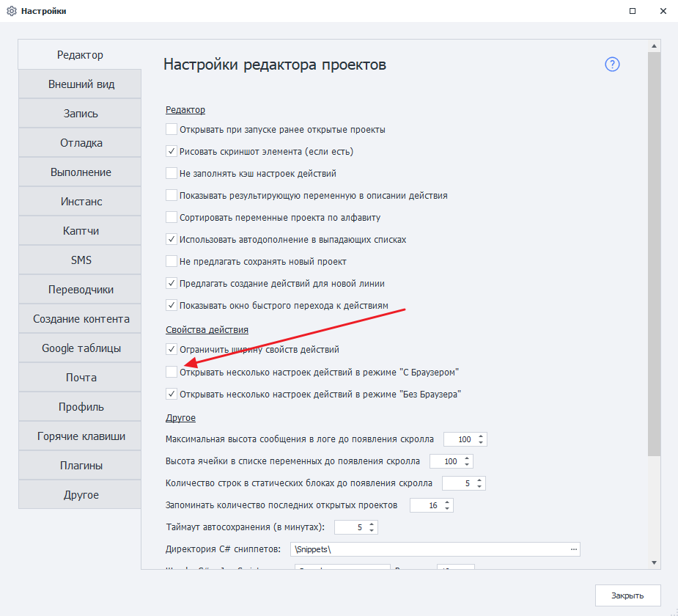678x616 pixels.
Task: Open the help question mark icon
Action: coord(612,65)
